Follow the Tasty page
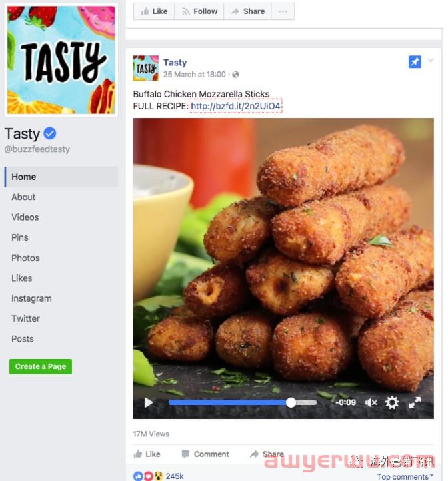 (199, 11)
